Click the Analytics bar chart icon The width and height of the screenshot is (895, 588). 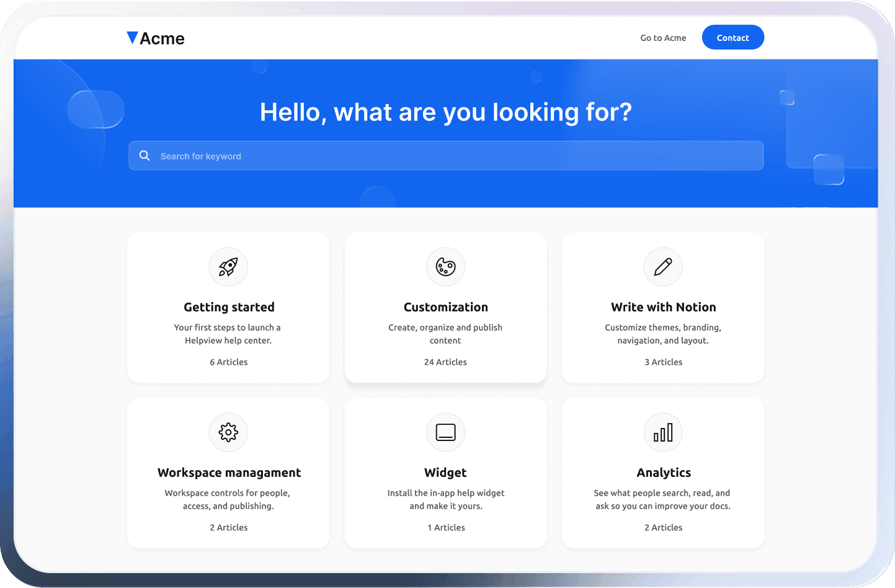click(x=663, y=432)
